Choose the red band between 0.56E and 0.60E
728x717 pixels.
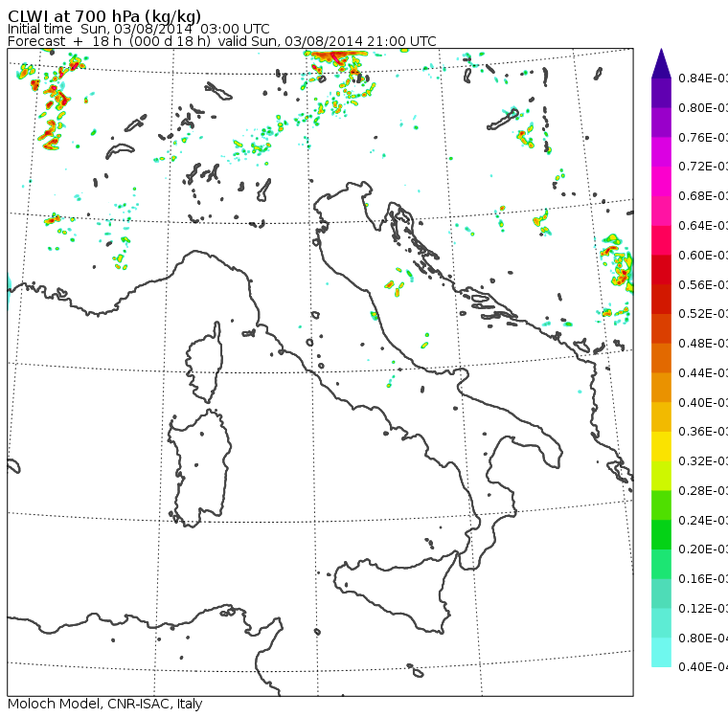[661, 270]
